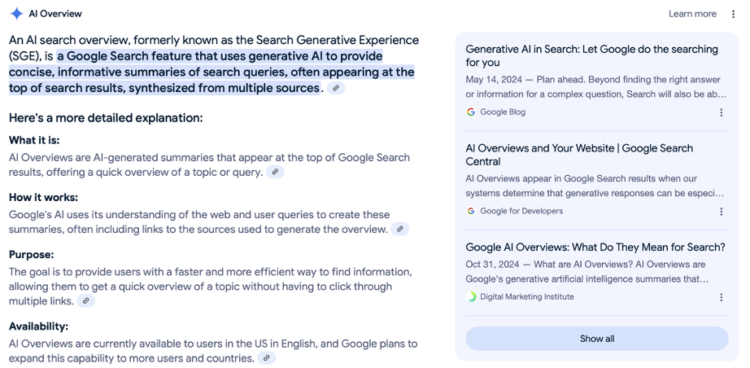Click the Google Blog favicon icon
Screen dimensions: 750x368
[471, 112]
